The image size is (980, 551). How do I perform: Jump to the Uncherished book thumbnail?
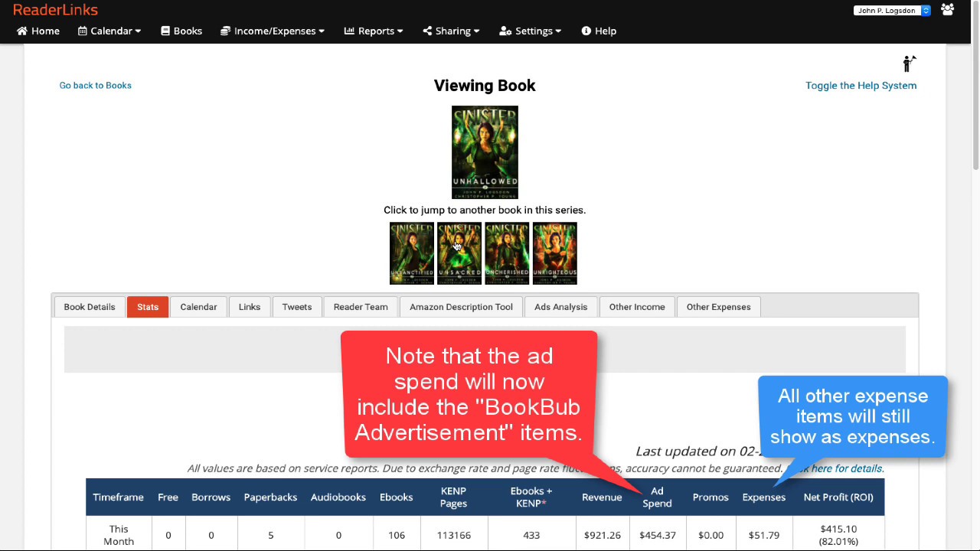(507, 253)
